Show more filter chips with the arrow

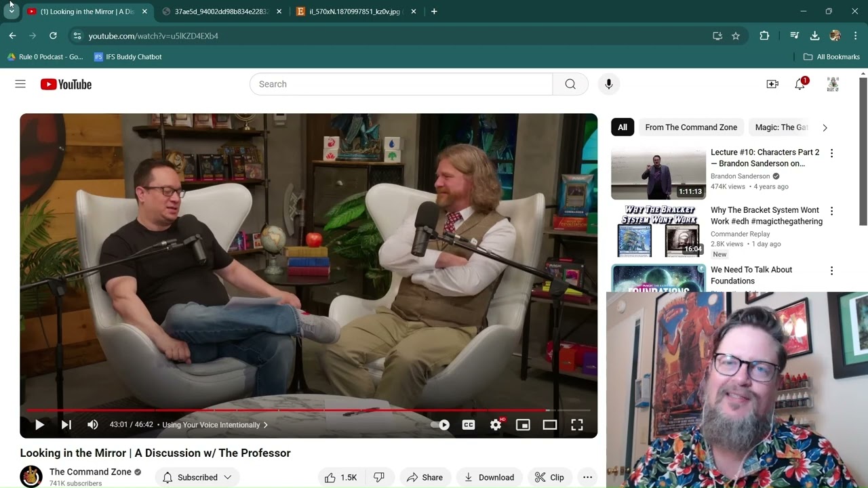click(x=825, y=127)
